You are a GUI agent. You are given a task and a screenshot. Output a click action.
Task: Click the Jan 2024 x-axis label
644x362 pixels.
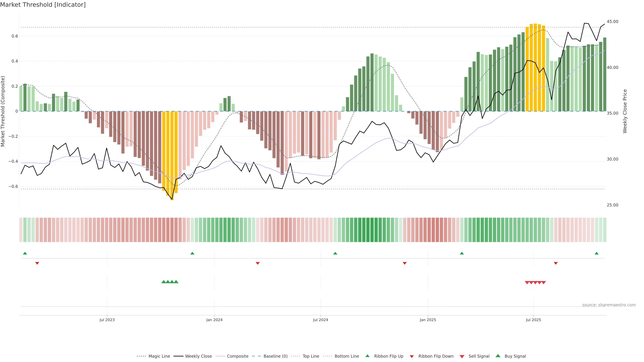tap(214, 320)
